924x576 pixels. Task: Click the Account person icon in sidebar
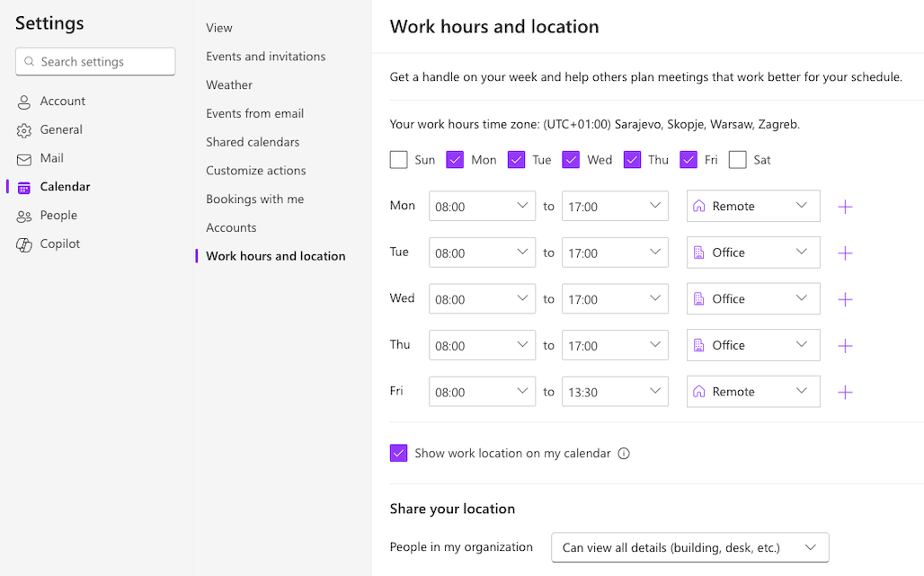[23, 102]
